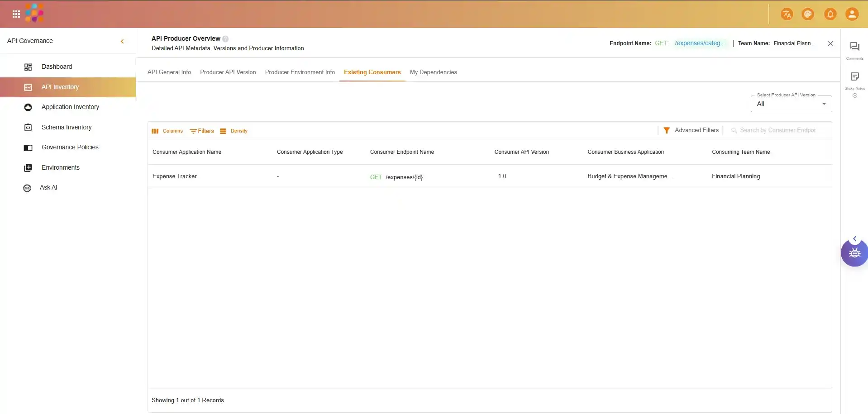Open the app launcher grid icon
This screenshot has width=868, height=414.
(16, 14)
